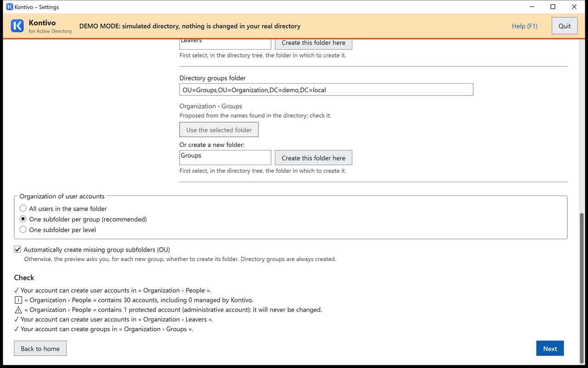Click the Kontivo title bar icon

[x=9, y=7]
